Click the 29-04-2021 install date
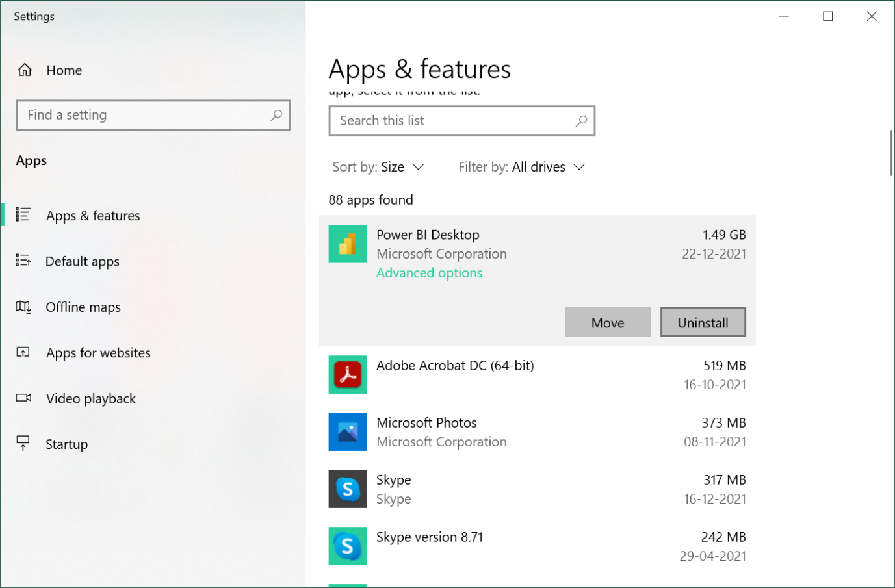The width and height of the screenshot is (895, 588). pyautogui.click(x=713, y=556)
